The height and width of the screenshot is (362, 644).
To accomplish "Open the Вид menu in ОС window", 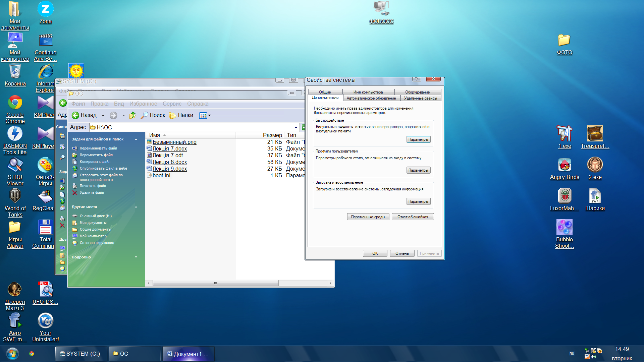I will 119,104.
